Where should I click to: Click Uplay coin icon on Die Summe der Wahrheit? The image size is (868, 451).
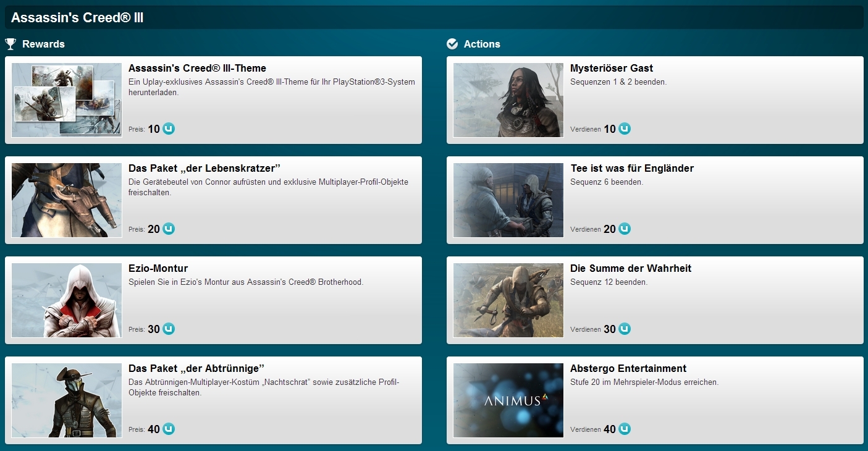(625, 329)
